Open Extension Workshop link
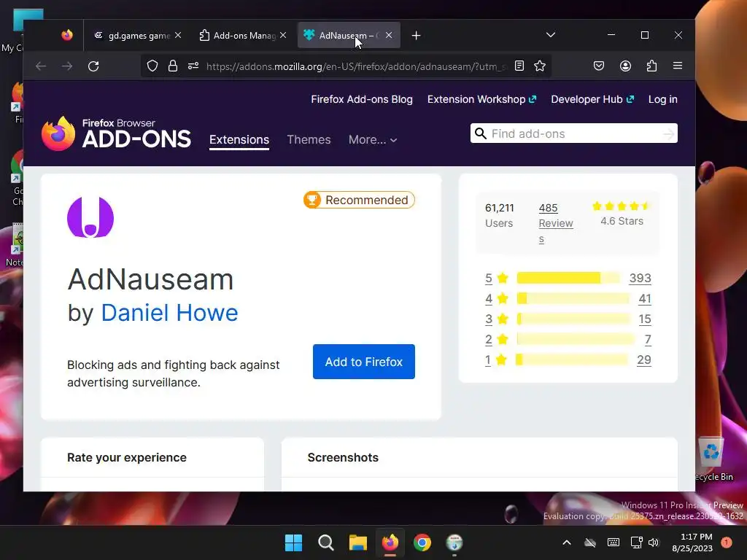Viewport: 747px width, 560px height. point(481,99)
